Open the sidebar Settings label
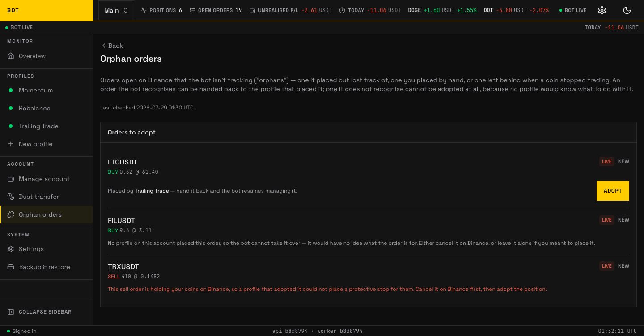644x336 pixels. 31,249
